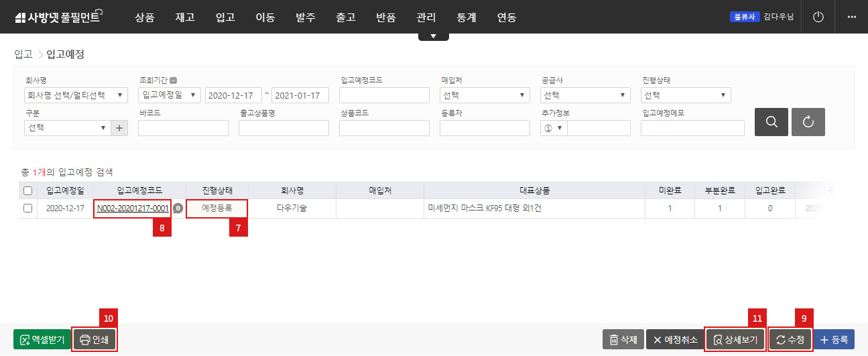Click the 미세먼지 마스크 KF95 product cell
This screenshot has height=356, width=868.
pos(534,209)
